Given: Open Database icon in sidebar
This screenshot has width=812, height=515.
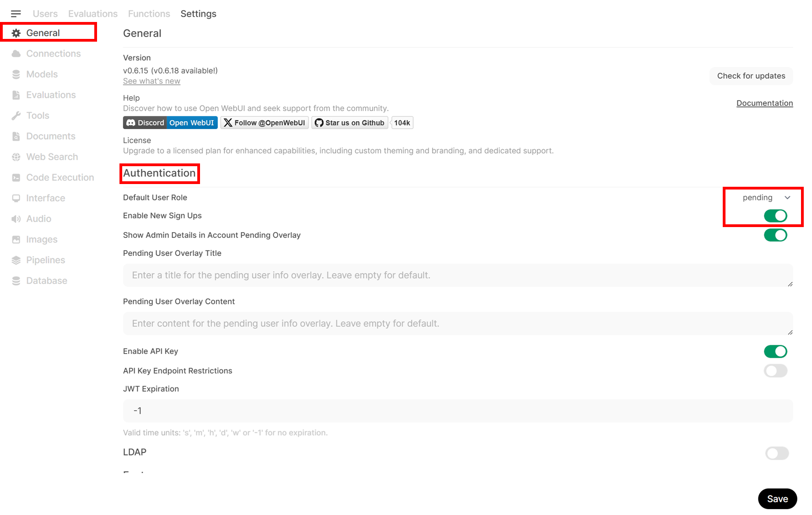Looking at the screenshot, I should click(16, 281).
